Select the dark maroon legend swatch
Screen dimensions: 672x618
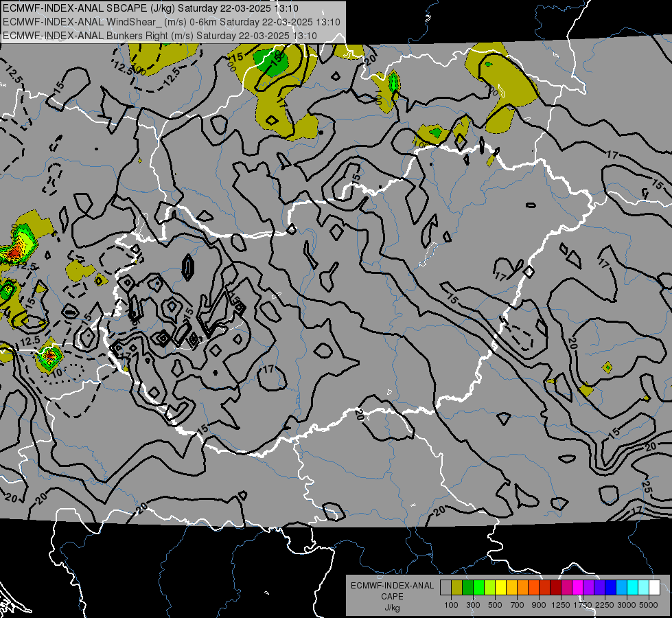[555, 588]
